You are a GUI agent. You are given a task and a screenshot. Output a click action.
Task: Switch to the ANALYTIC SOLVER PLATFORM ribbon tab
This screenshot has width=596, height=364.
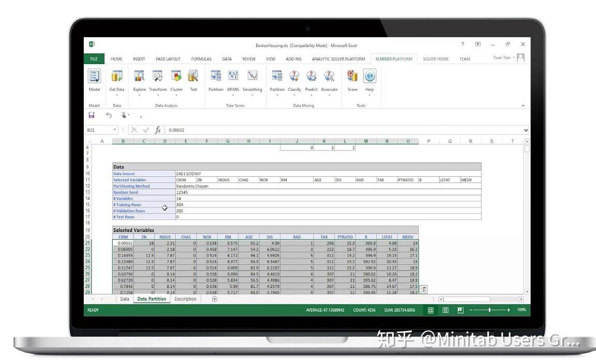pos(338,58)
